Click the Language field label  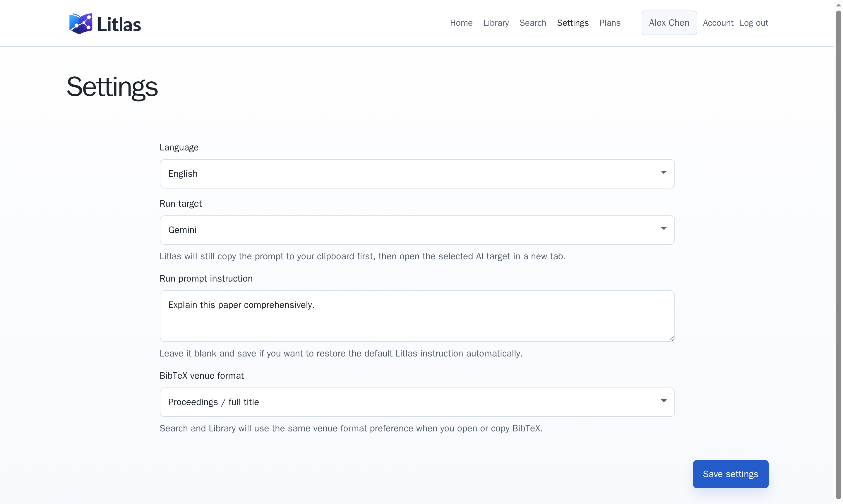click(x=179, y=148)
